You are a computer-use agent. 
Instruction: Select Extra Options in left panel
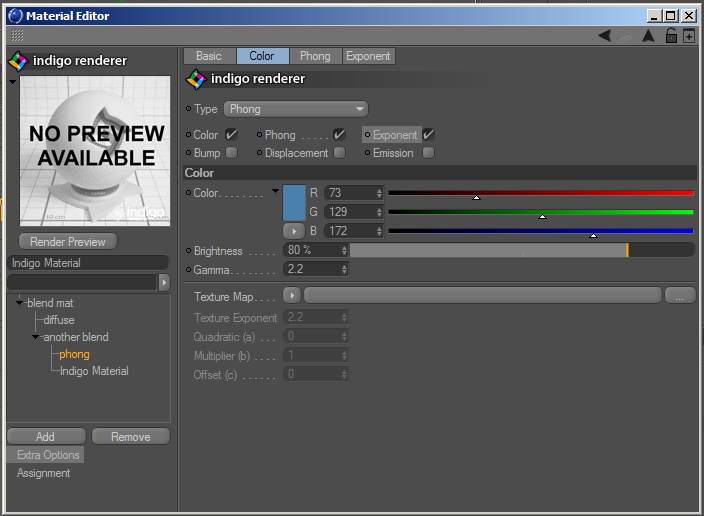[48, 455]
